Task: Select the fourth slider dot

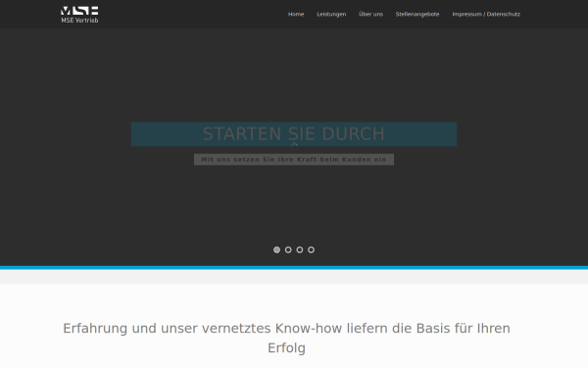Action: coord(311,249)
